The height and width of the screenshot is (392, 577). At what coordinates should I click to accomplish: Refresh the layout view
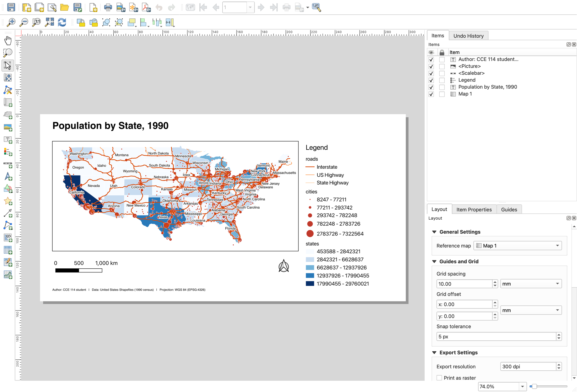tap(62, 22)
